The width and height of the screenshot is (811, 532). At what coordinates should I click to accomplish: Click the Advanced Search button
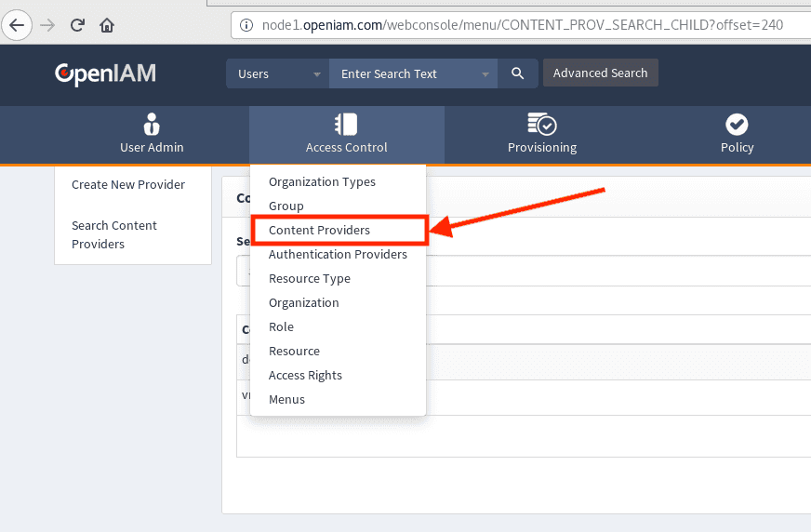pyautogui.click(x=600, y=73)
